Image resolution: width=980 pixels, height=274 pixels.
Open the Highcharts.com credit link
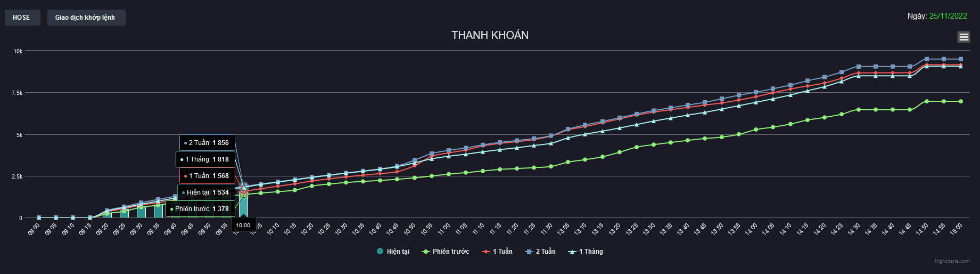[x=952, y=261]
